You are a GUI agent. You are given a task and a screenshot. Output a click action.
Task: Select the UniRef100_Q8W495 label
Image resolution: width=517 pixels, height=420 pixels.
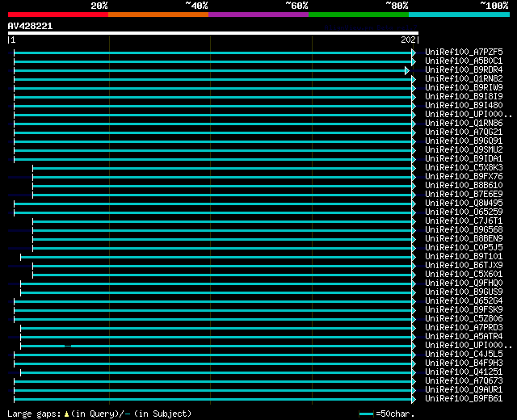464,204
